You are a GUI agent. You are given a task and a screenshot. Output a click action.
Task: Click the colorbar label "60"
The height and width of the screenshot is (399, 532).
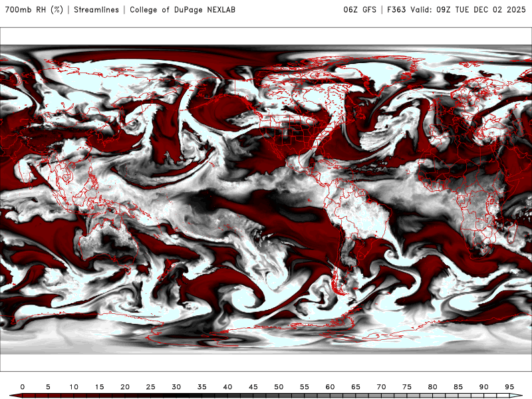tap(330, 387)
